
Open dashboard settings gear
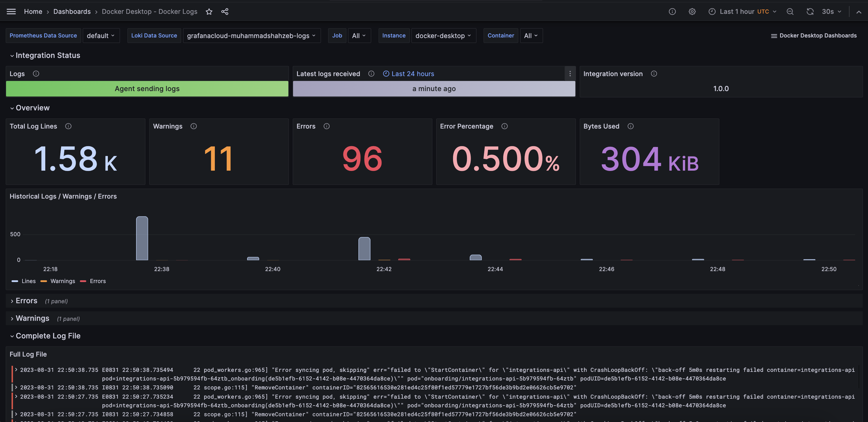(x=692, y=12)
